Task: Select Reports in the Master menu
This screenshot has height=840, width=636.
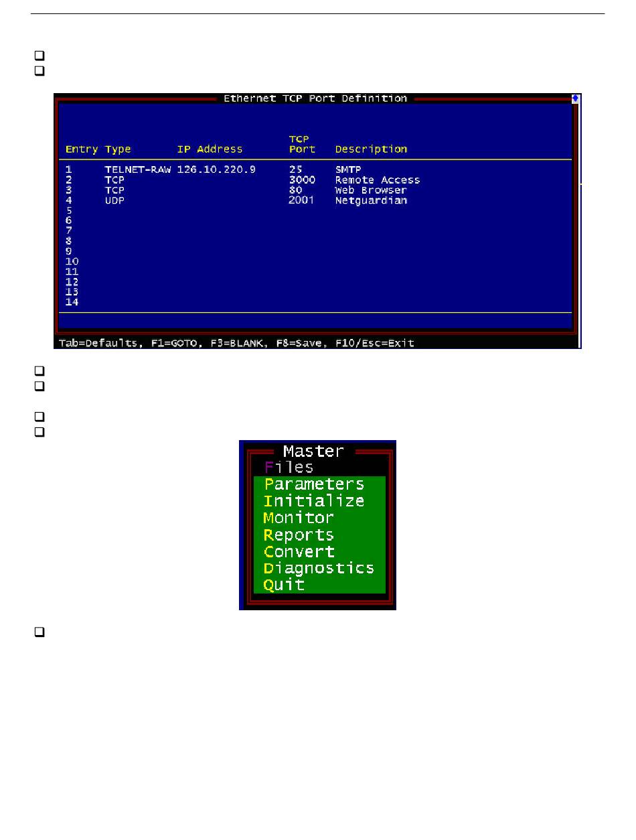Action: [299, 535]
